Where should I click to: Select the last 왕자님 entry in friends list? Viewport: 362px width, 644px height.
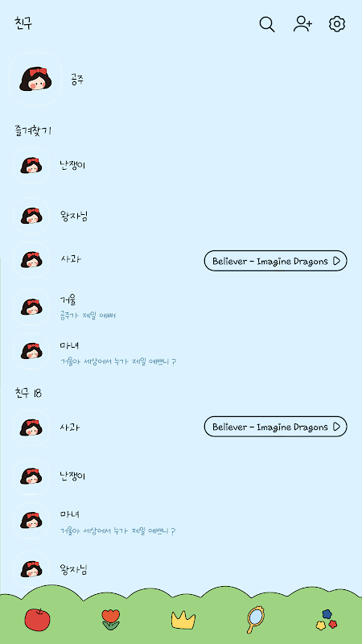pyautogui.click(x=181, y=570)
